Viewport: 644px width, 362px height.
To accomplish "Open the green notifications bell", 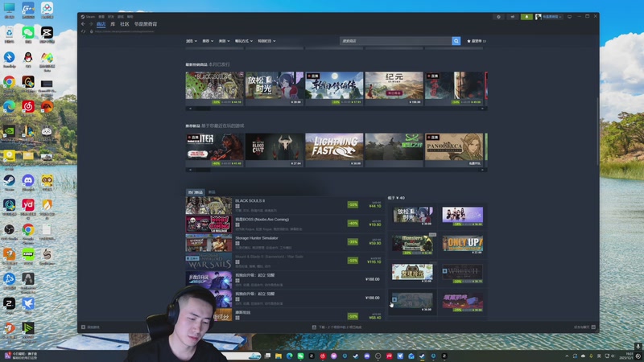I will [x=526, y=17].
